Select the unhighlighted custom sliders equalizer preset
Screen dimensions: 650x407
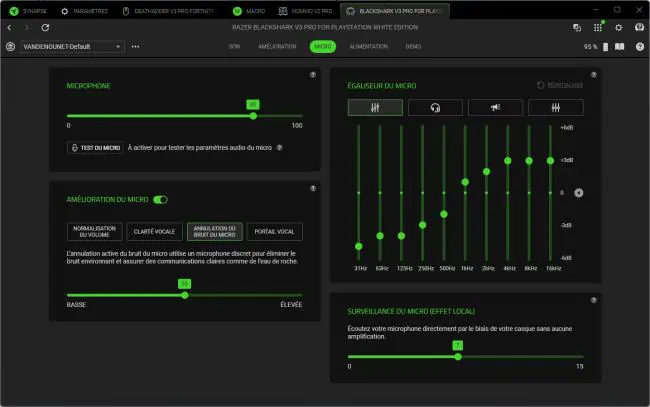[x=556, y=108]
